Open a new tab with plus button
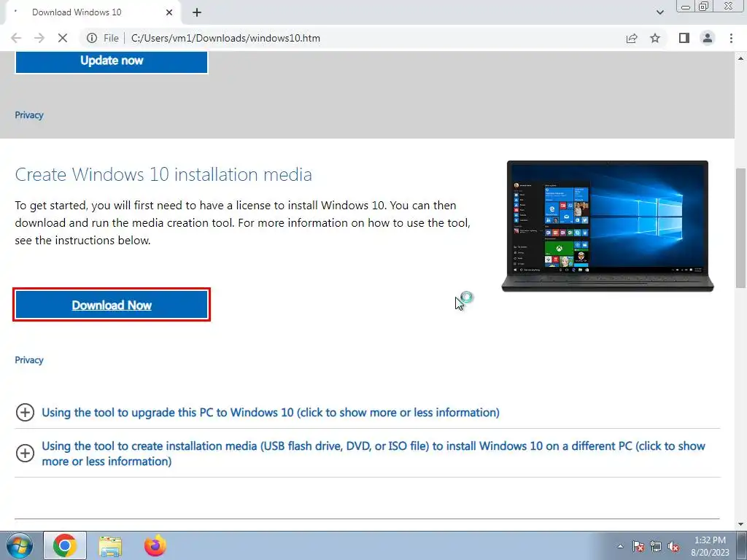 pos(197,12)
